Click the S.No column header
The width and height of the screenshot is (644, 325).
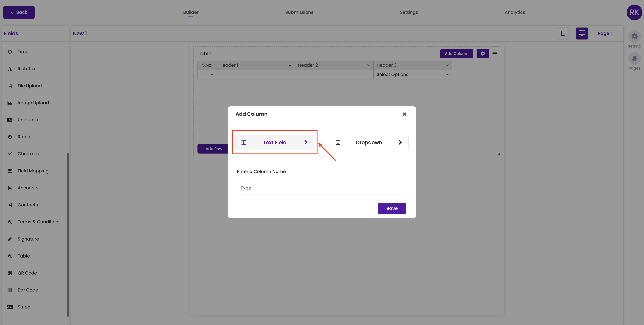[207, 65]
